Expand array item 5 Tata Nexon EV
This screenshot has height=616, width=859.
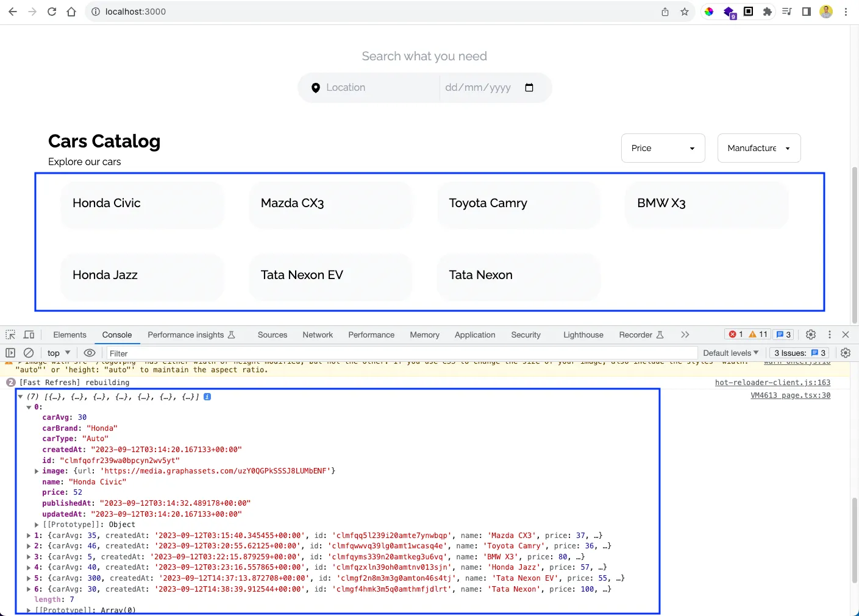coord(29,578)
